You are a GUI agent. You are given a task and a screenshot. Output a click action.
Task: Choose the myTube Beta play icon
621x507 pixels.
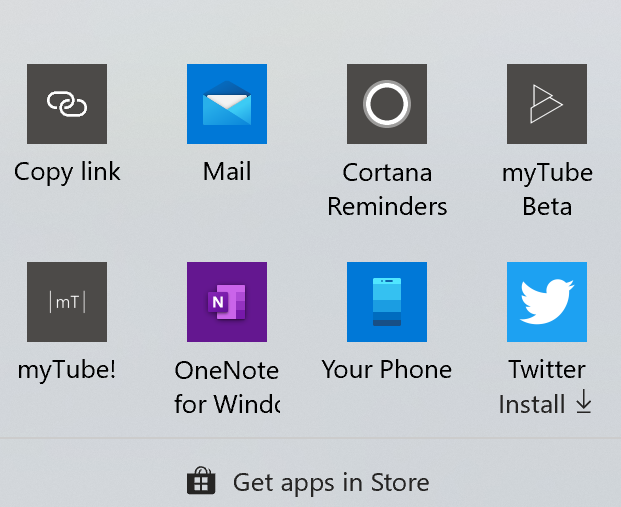click(547, 104)
